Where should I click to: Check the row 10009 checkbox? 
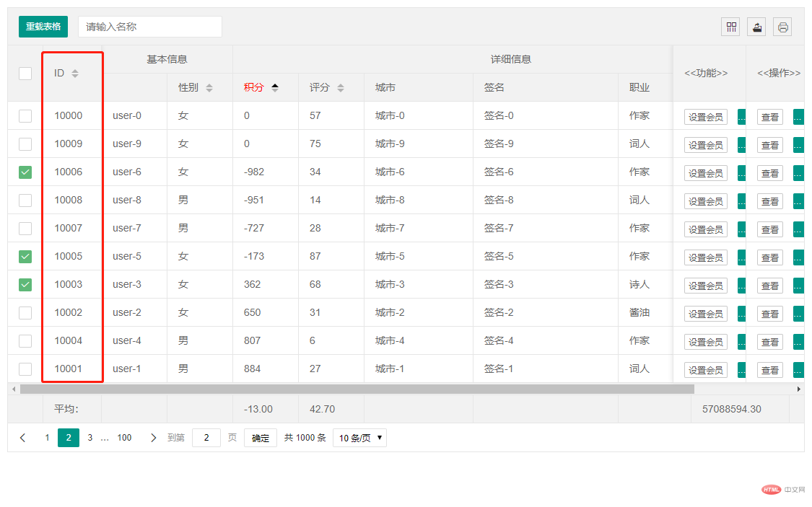pos(25,144)
